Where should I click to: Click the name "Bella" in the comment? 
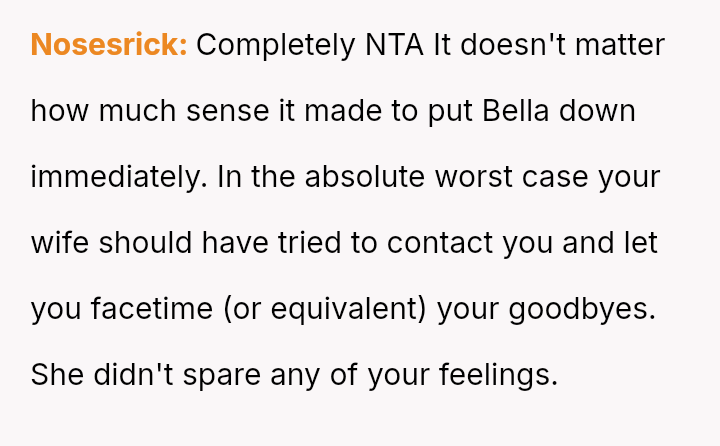coord(516,111)
